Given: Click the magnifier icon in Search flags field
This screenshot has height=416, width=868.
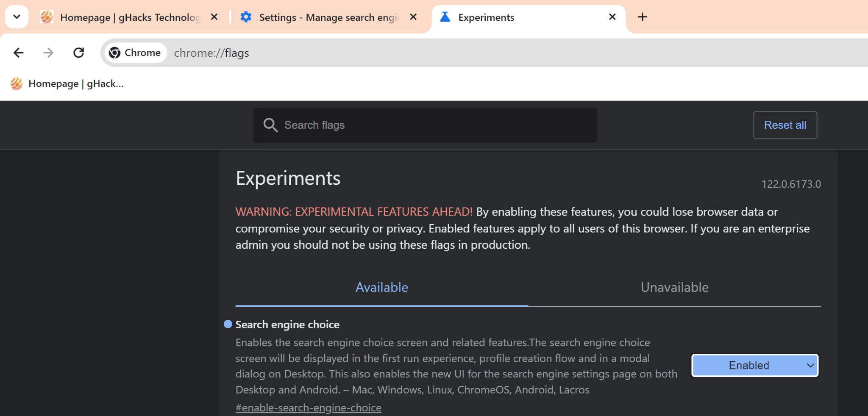Looking at the screenshot, I should click(271, 125).
